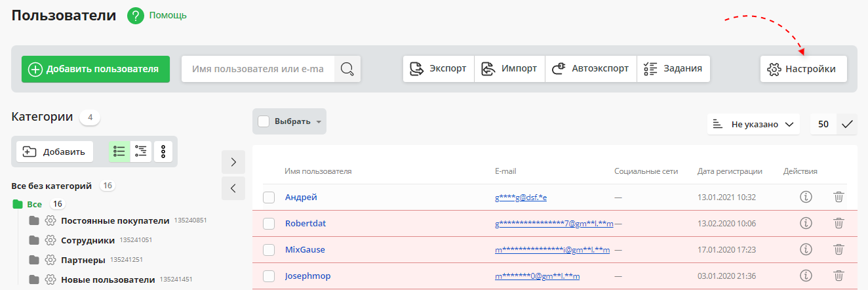Image resolution: width=868 pixels, height=290 pixels.
Task: Click the green help question mark icon
Action: [136, 16]
